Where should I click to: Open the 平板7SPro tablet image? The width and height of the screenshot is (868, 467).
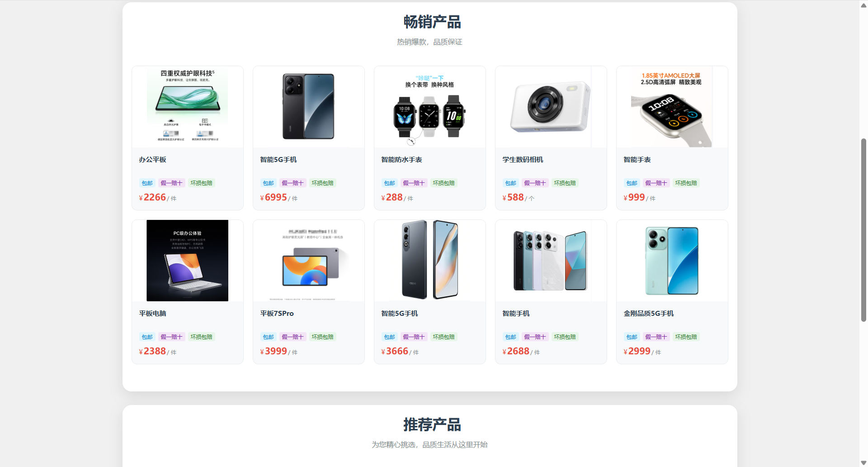(309, 261)
